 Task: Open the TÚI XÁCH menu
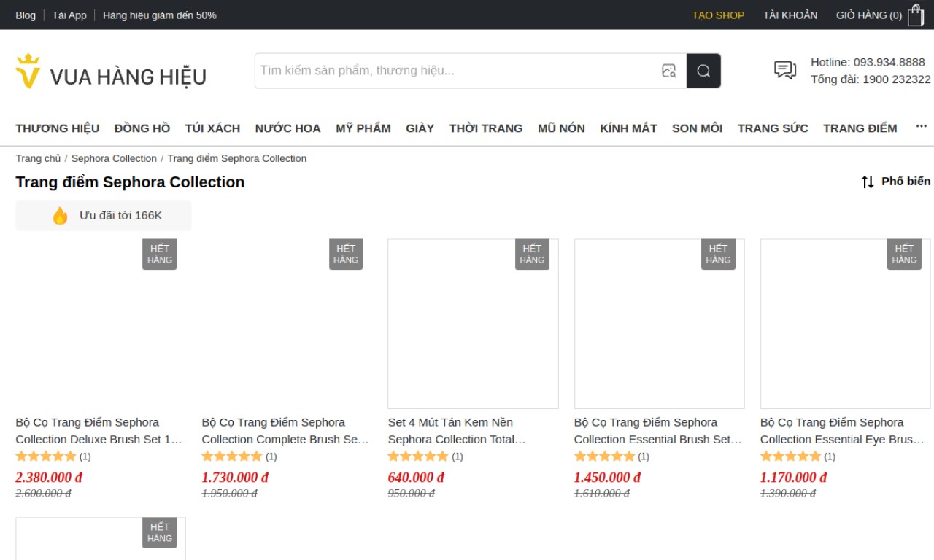coord(212,128)
